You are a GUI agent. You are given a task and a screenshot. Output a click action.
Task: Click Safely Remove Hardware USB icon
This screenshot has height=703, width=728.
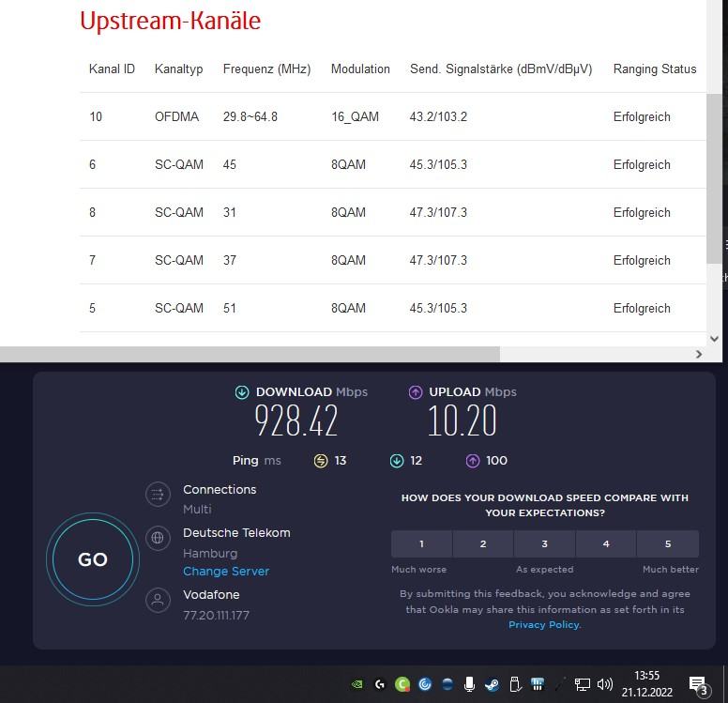click(x=514, y=684)
